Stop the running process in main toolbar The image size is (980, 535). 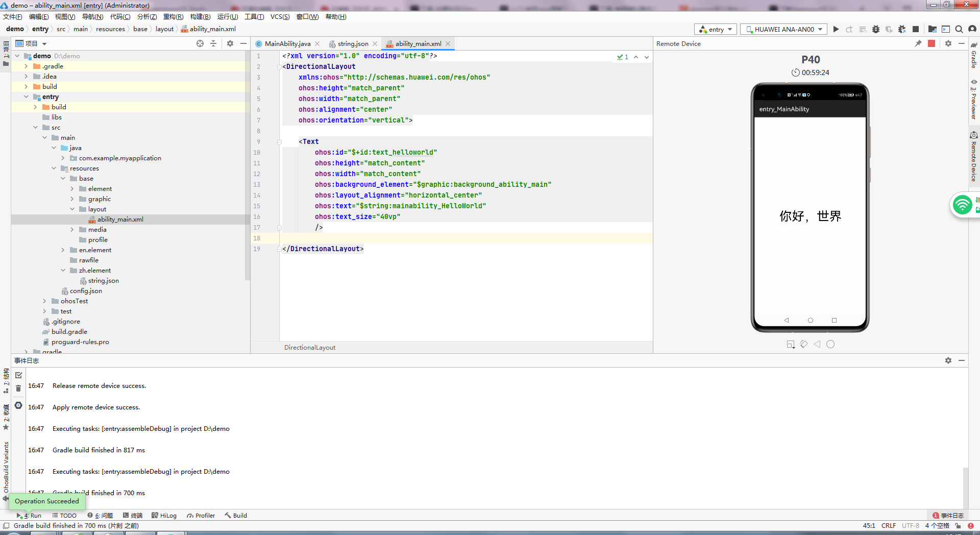916,29
